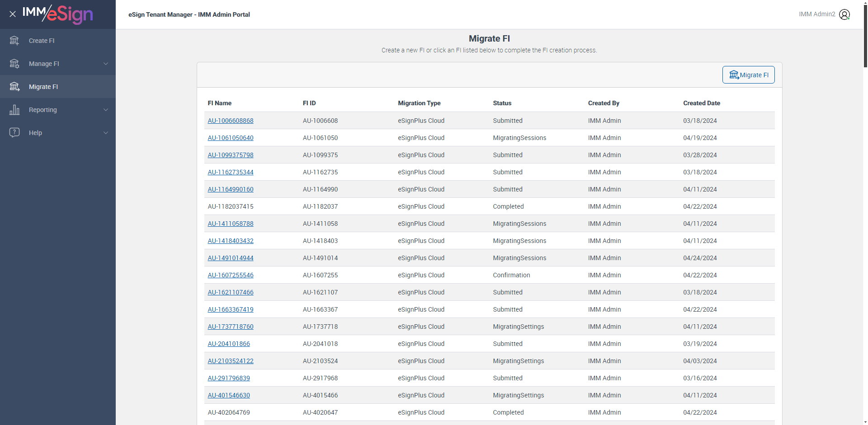Click the page vertical scrollbar
This screenshot has height=425, width=868.
pyautogui.click(x=865, y=36)
